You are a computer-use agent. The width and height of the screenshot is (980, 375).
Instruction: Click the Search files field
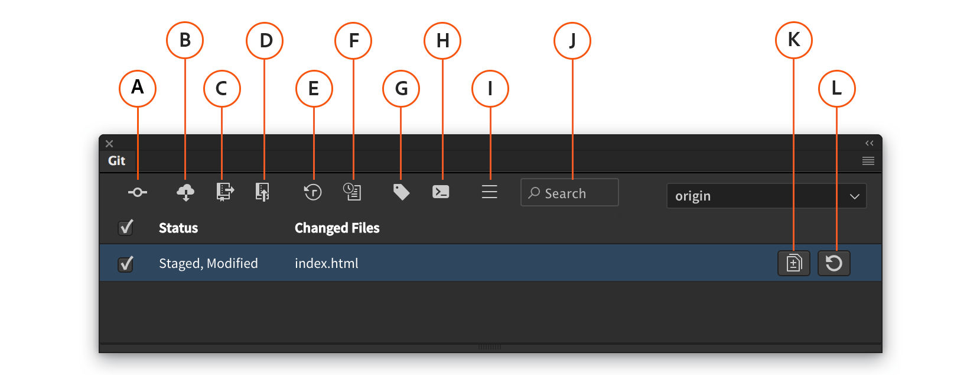[569, 192]
